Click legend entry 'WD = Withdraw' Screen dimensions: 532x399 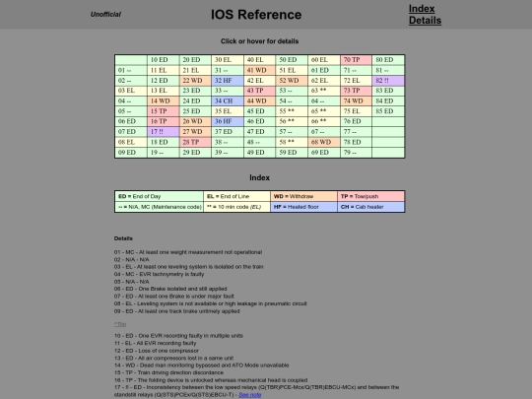(304, 196)
